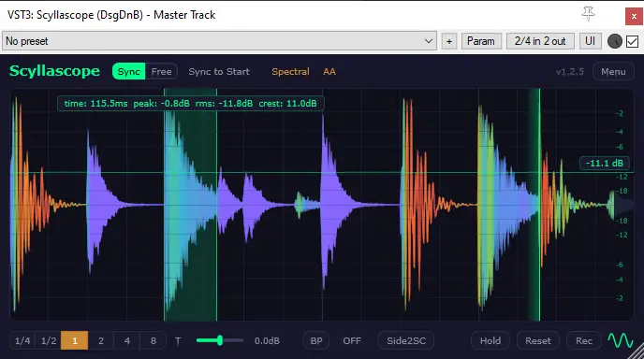Screen dimensions: 644x359
Task: Click the v1.2.5 version label
Action: coord(570,72)
